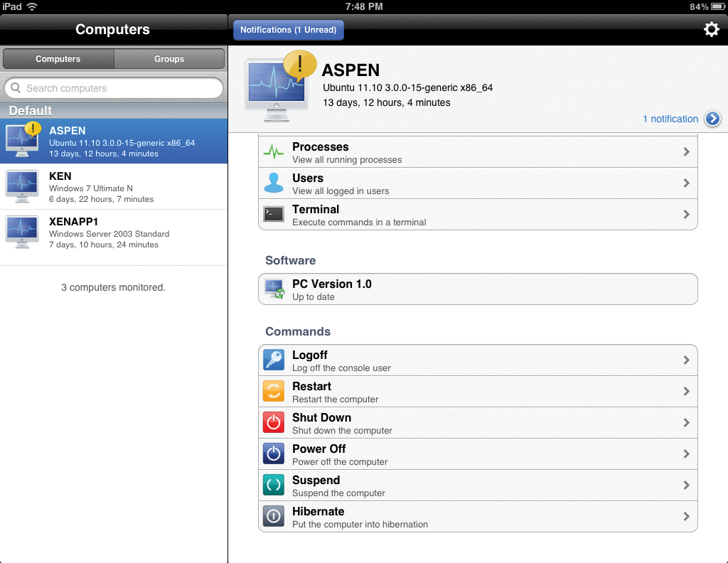The image size is (728, 563).
Task: Open the Terminal icon
Action: point(274,214)
